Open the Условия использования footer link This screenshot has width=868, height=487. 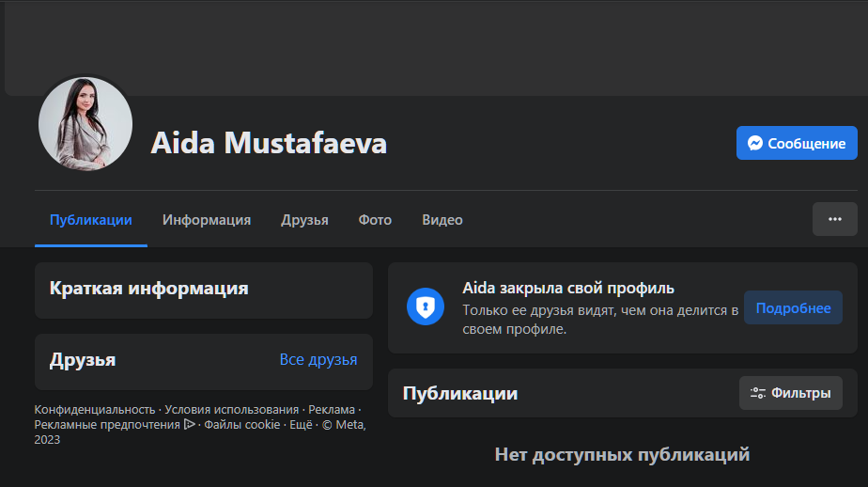[x=231, y=409]
